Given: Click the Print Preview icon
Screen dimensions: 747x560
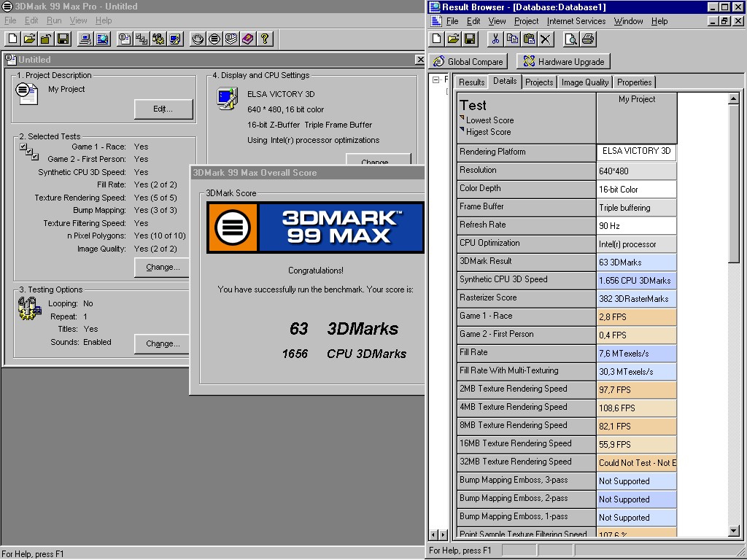Looking at the screenshot, I should tap(570, 39).
